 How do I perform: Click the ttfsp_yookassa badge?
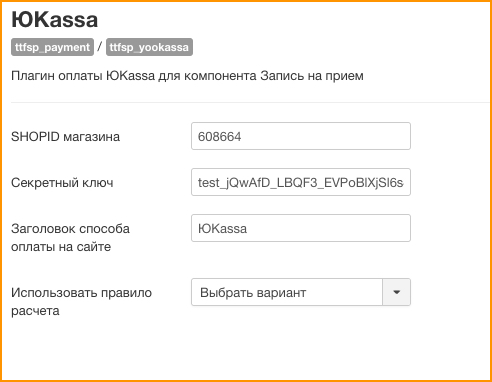pos(149,47)
